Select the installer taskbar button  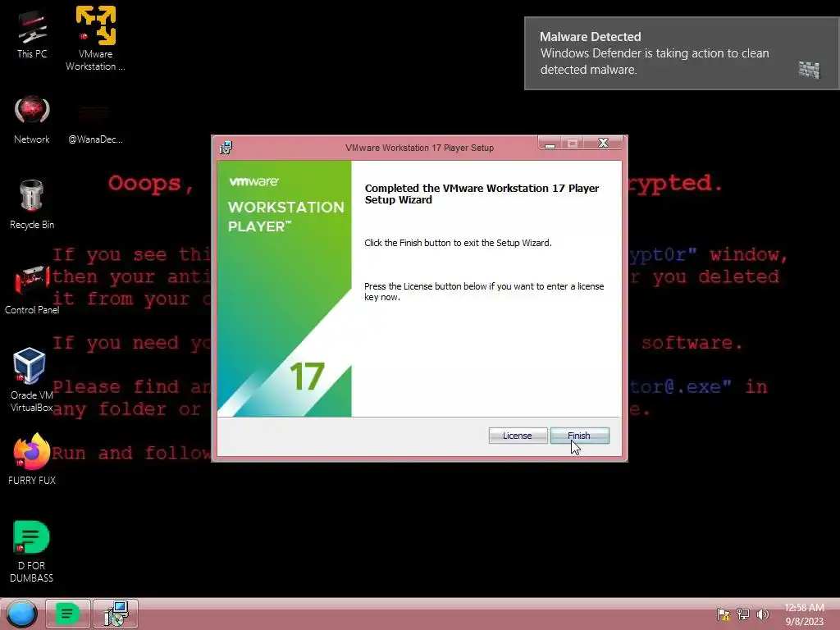[x=116, y=614]
